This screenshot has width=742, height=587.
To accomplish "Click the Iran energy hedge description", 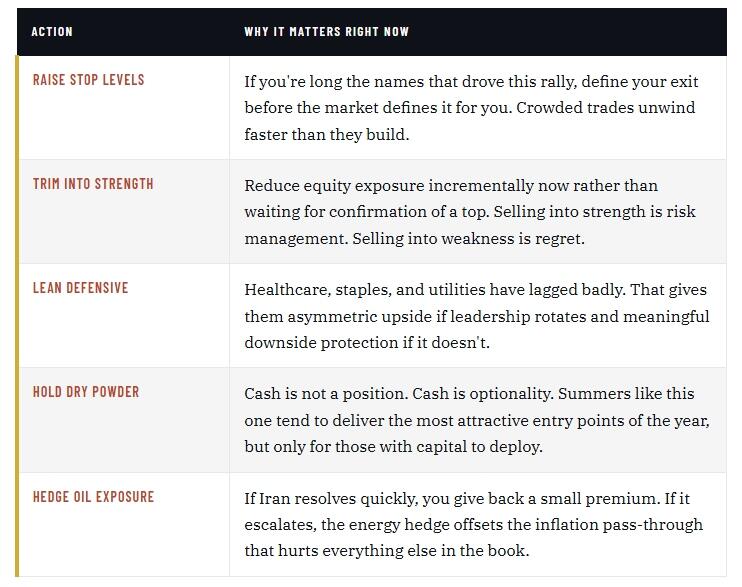I will click(x=473, y=525).
